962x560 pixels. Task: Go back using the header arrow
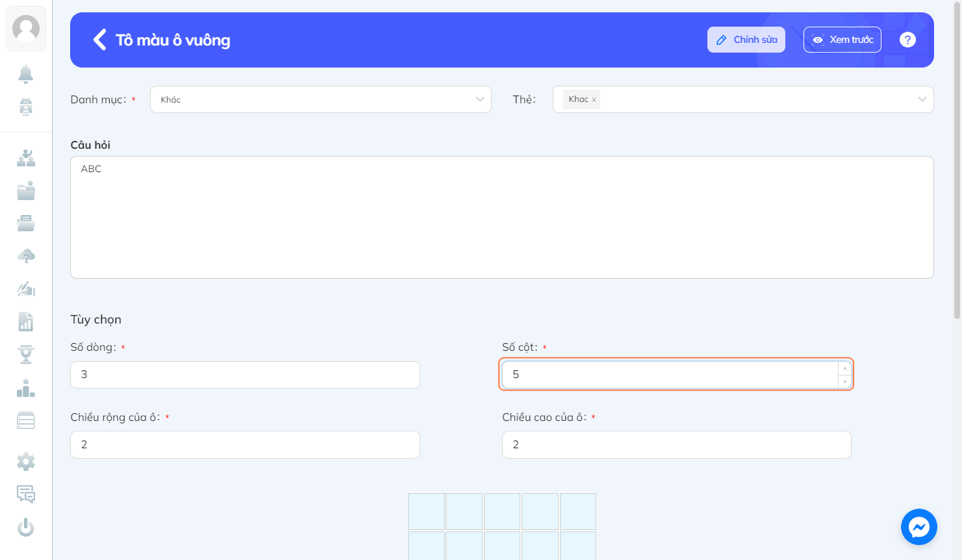click(99, 40)
